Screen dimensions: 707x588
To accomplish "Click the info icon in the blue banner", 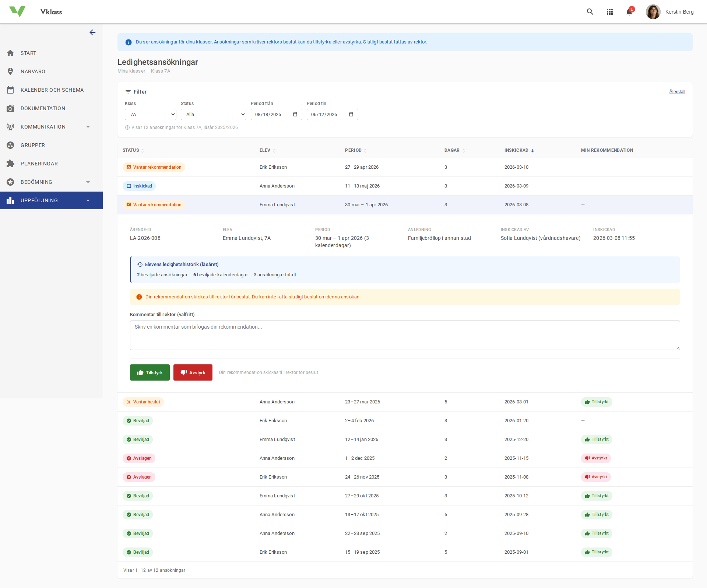I will [x=128, y=42].
